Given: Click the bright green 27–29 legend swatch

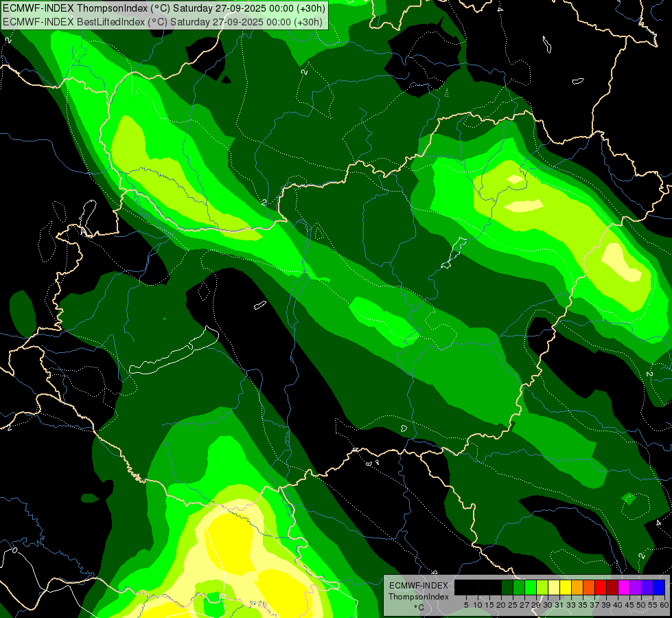Looking at the screenshot, I should [531, 587].
